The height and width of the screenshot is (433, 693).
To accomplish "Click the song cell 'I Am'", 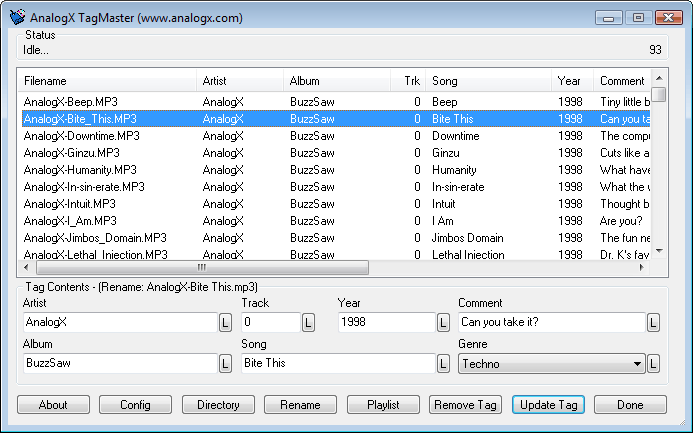I will pos(443,221).
